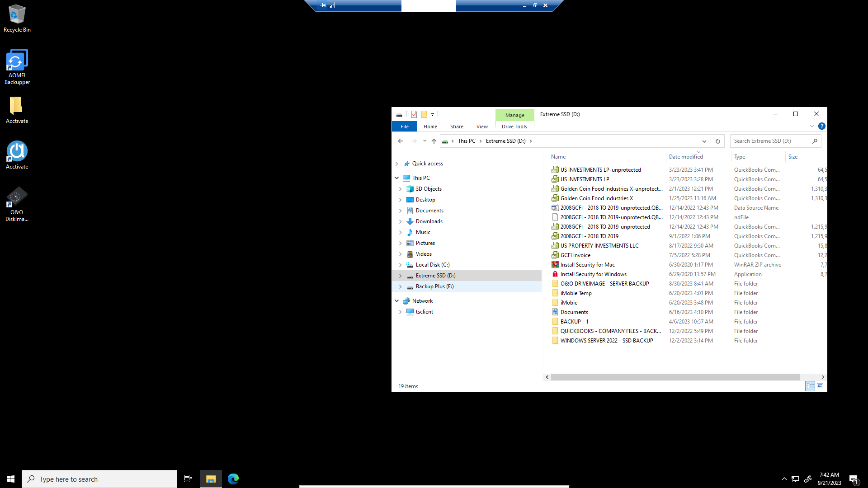868x488 pixels.
Task: Open Task View on taskbar
Action: click(188, 479)
